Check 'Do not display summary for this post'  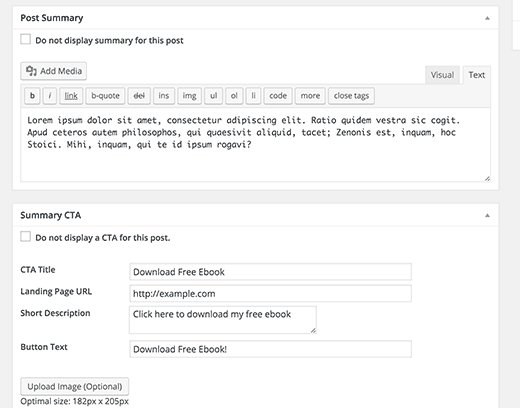coord(26,39)
